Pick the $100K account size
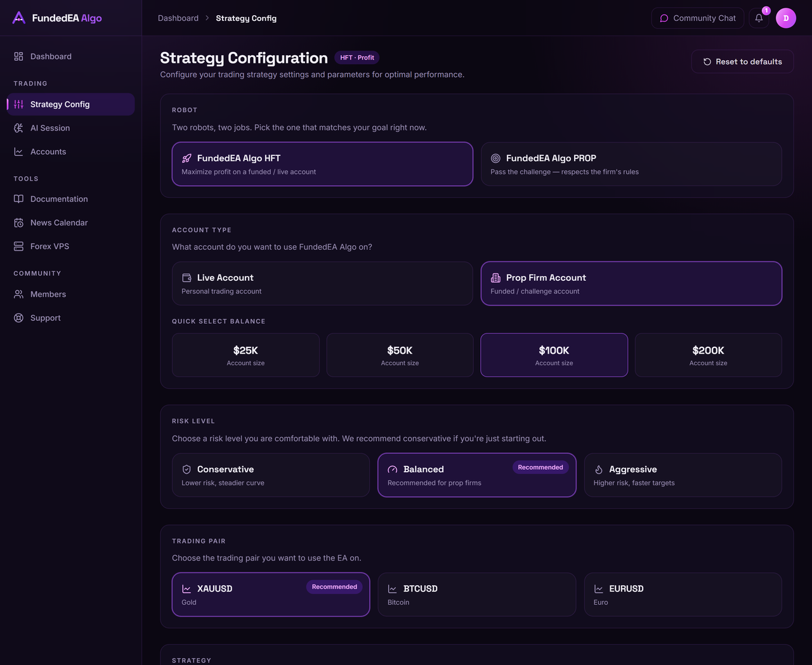The height and width of the screenshot is (665, 812). [x=554, y=355]
